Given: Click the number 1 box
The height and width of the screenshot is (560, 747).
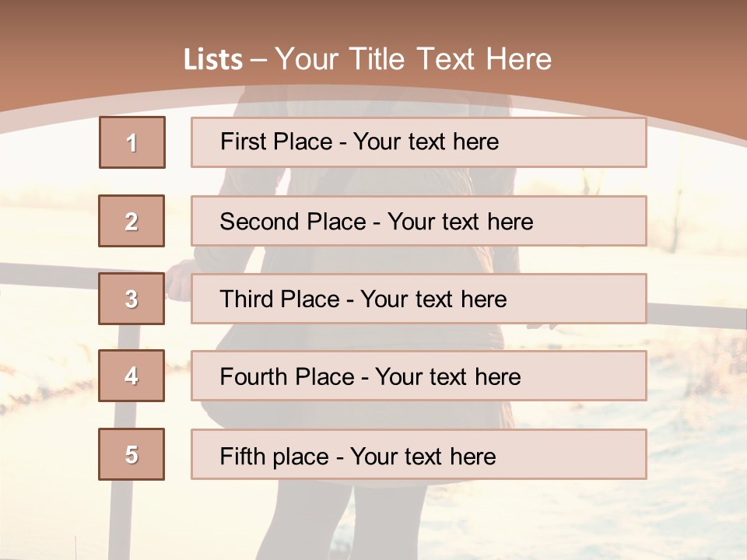Looking at the screenshot, I should (132, 142).
